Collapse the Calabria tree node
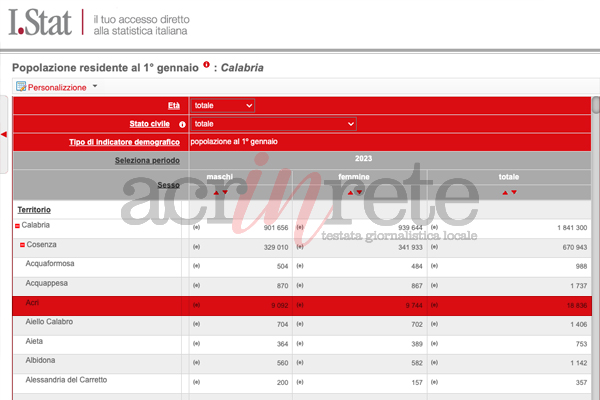Image resolution: width=600 pixels, height=400 pixels. (17, 226)
